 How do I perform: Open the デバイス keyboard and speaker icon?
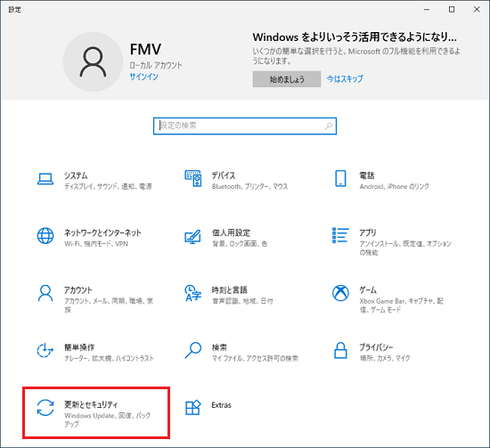click(193, 179)
